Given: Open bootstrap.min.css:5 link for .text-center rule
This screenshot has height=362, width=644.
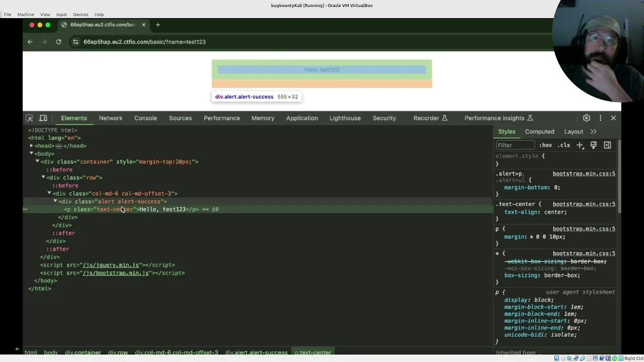Looking at the screenshot, I should tap(584, 204).
